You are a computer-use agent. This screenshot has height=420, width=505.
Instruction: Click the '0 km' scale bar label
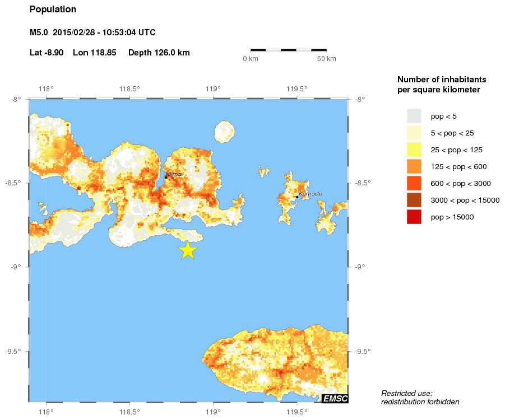[251, 59]
